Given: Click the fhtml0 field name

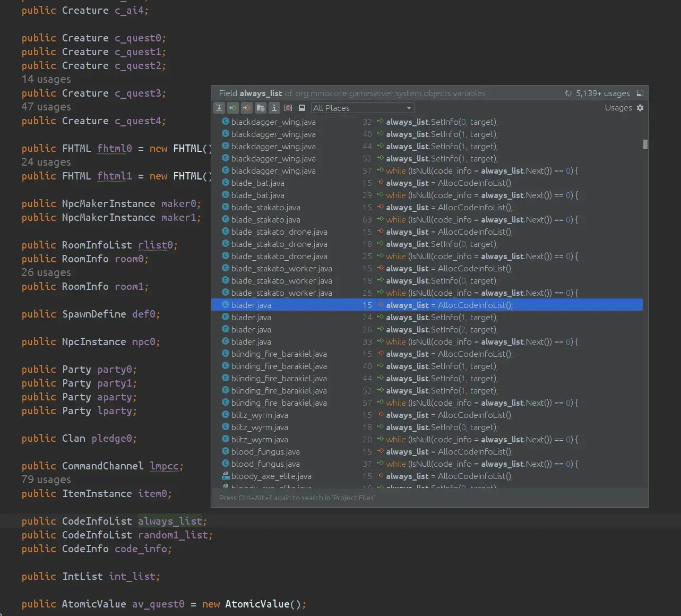Looking at the screenshot, I should coord(115,148).
